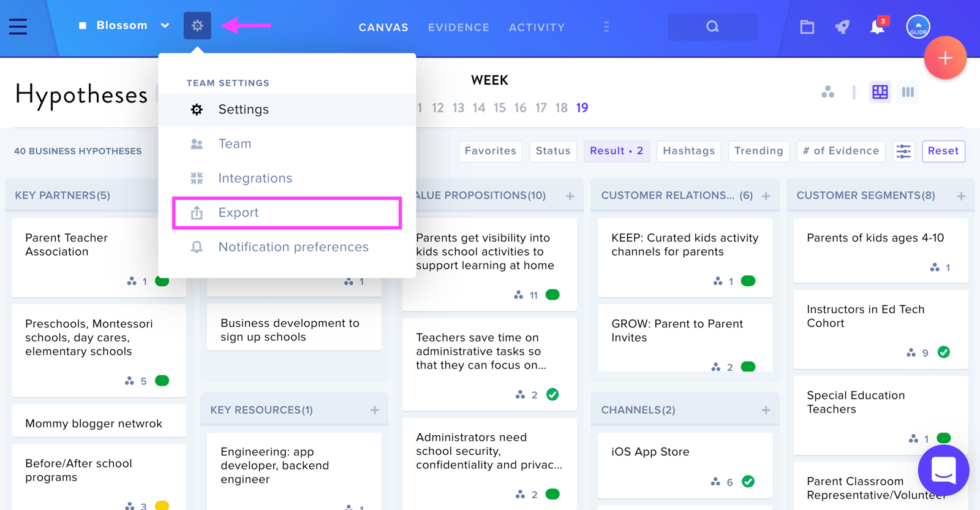Click the search field in header
The image size is (980, 510).
(x=712, y=27)
